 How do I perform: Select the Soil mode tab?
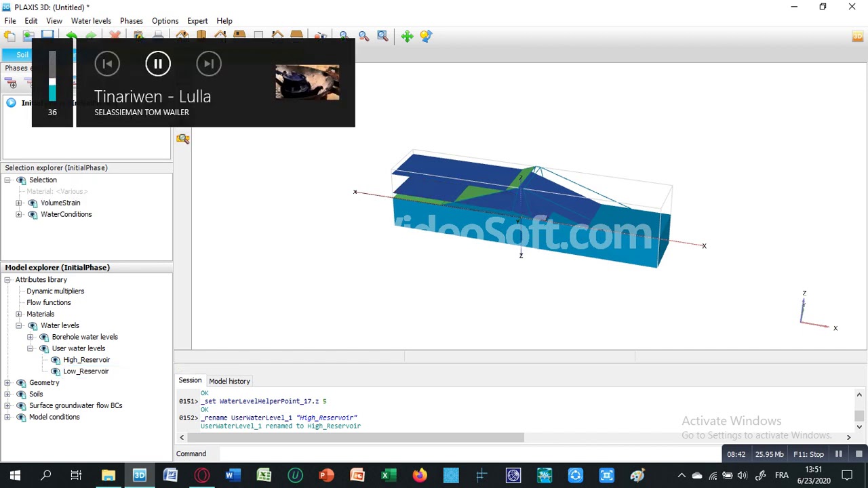tap(22, 55)
